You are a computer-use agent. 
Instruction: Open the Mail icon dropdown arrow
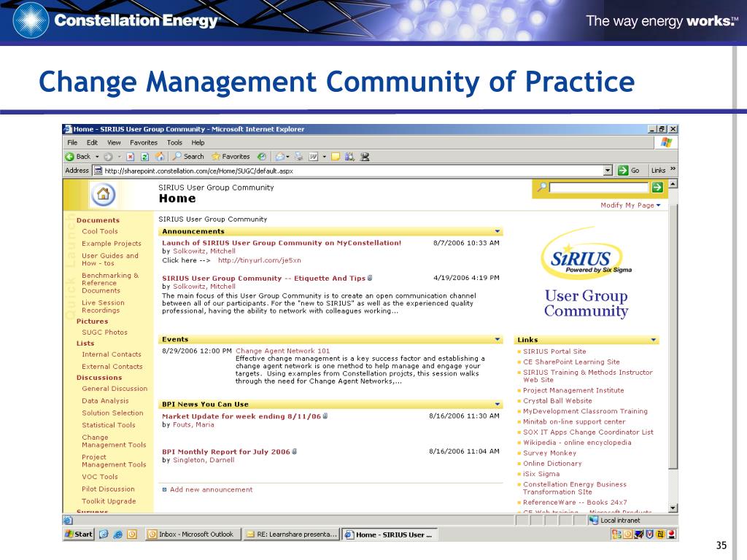point(287,157)
